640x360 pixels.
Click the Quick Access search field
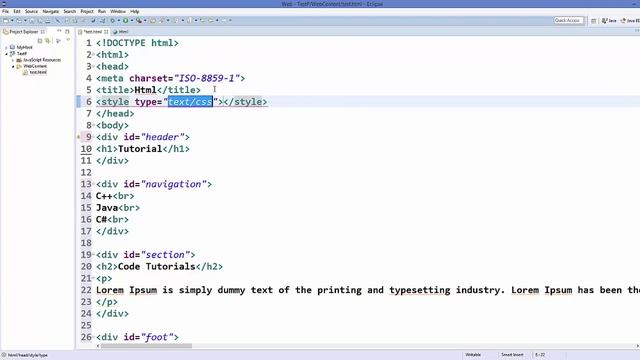point(569,20)
